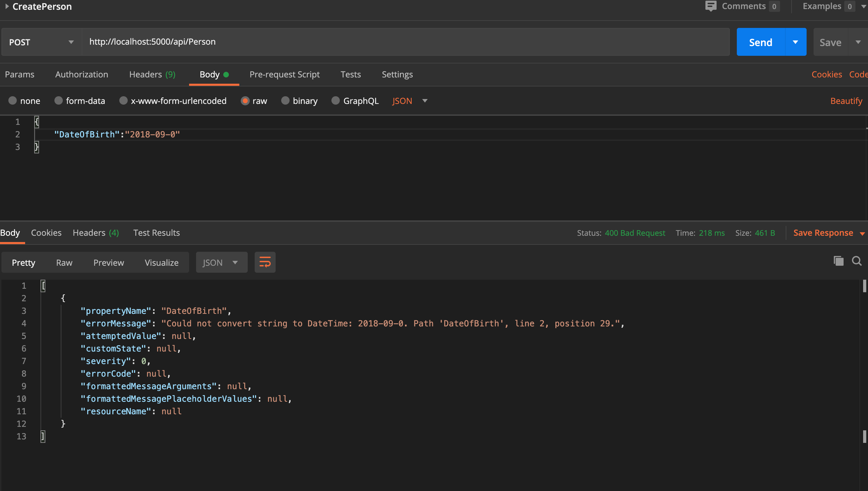Click the copy response to clipboard icon
This screenshot has height=491, width=868.
pos(838,261)
